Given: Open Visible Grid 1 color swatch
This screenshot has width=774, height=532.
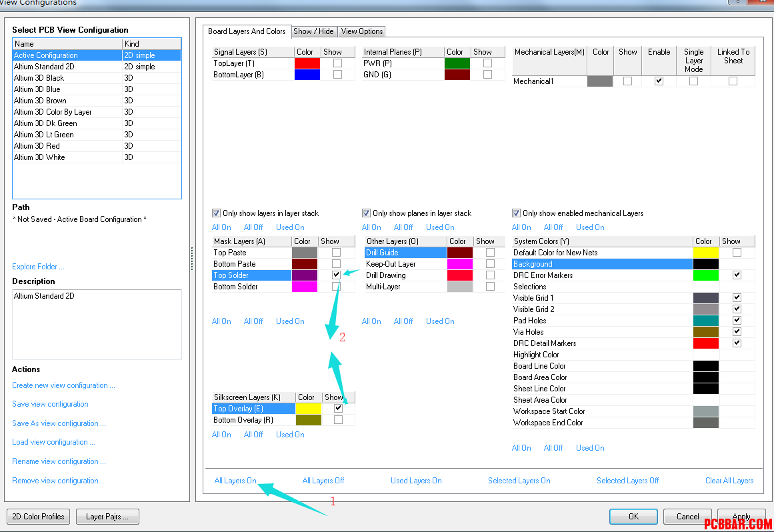Looking at the screenshot, I should [x=706, y=298].
